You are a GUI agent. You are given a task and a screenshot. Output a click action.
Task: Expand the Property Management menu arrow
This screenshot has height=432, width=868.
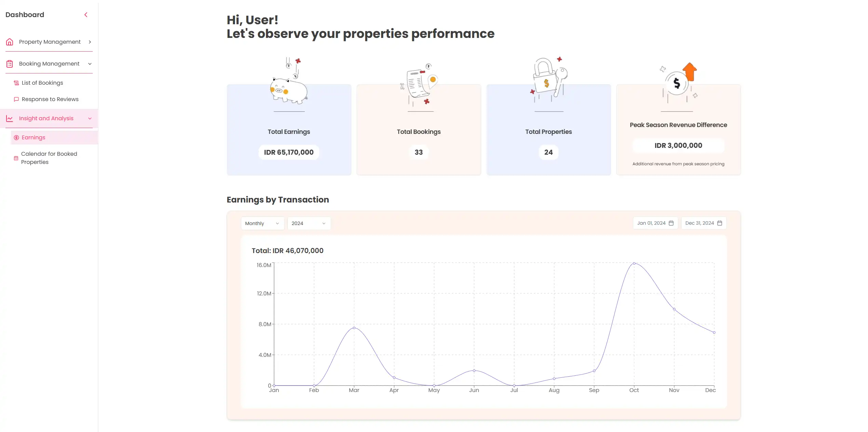[90, 42]
